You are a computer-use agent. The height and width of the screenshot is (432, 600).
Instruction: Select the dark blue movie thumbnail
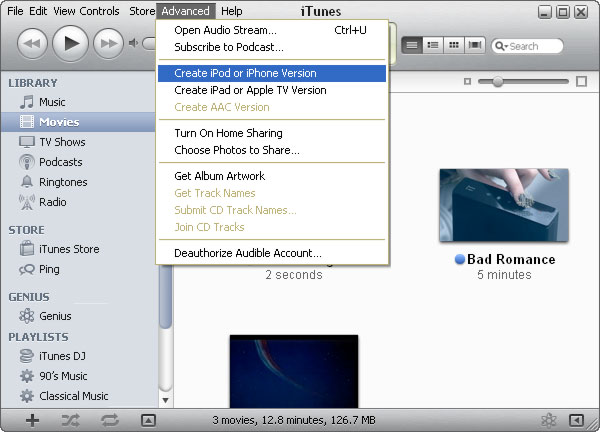294,371
